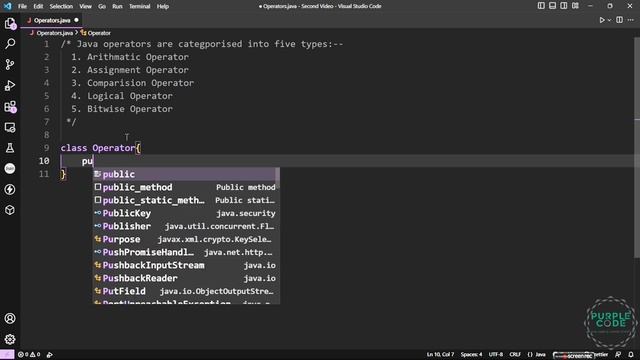Click comment text '5. Bitwise Operator'
Viewport: 640px width, 360px height.
(122, 109)
